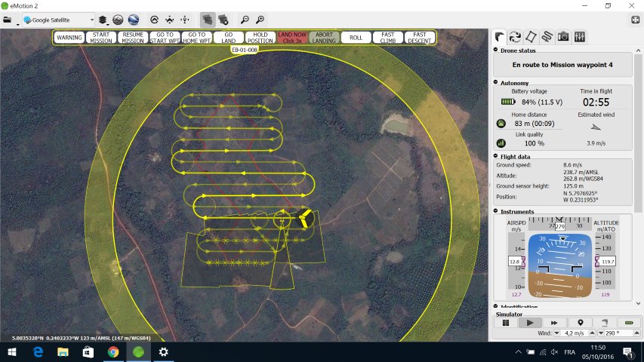Open the map layers stack dropdown
Viewport: 644px width, 362px height.
103,20
